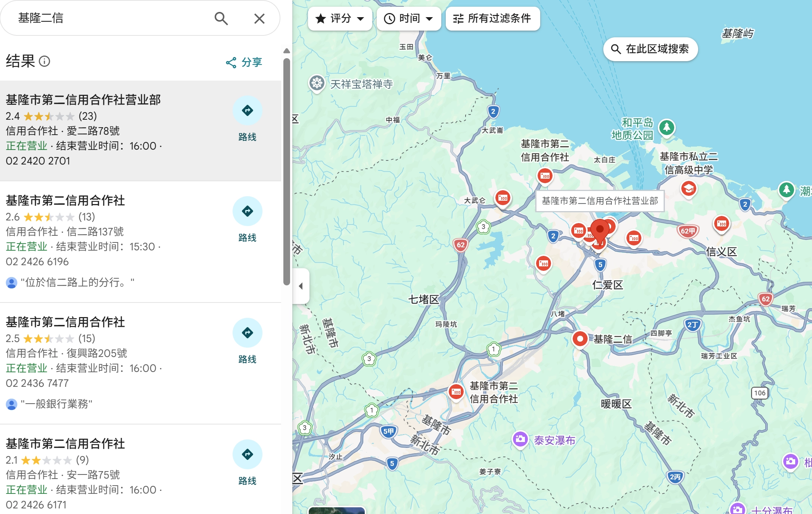Open the 评分 rating filter dropdown

pos(340,18)
